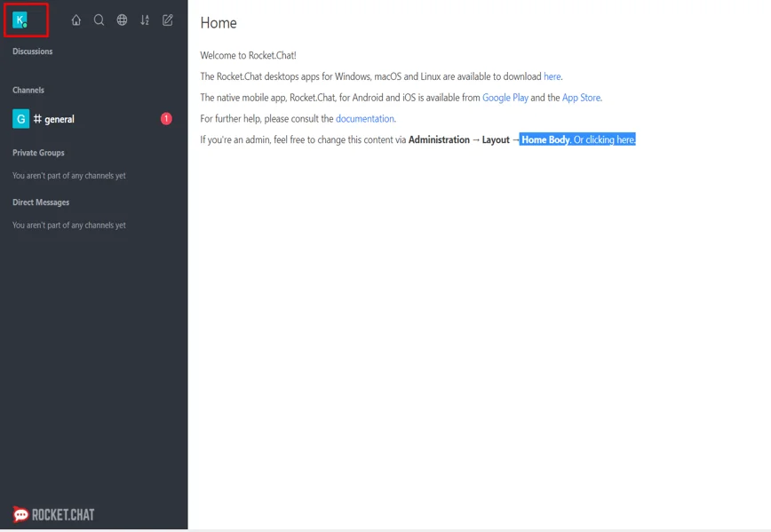
Task: Start a new message with the pencil icon
Action: click(166, 20)
